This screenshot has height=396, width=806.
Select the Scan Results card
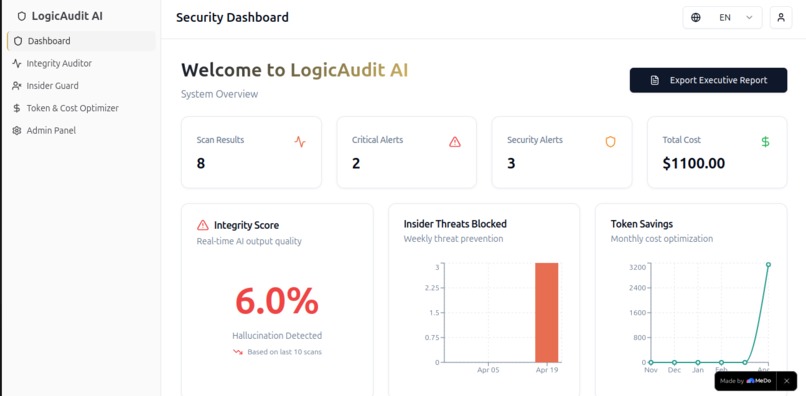251,152
